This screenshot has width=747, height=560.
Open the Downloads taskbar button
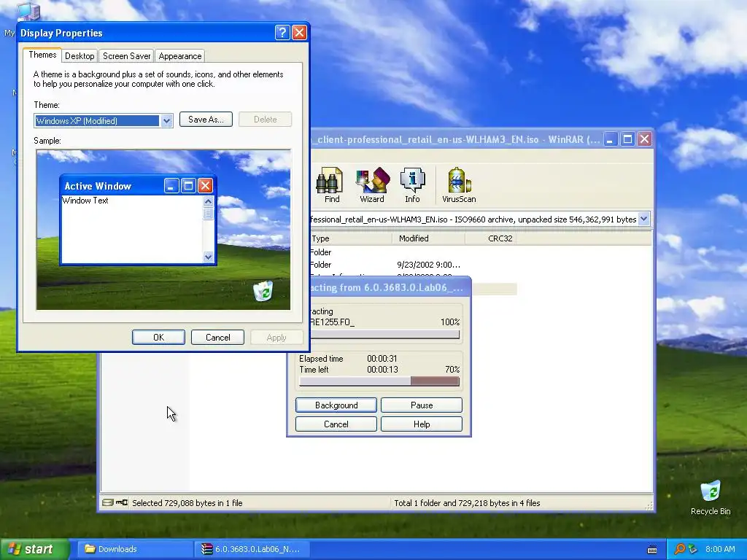pyautogui.click(x=135, y=549)
